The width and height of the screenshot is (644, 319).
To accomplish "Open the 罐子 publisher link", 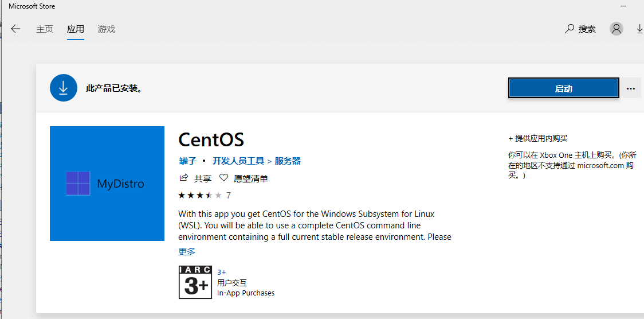I will (x=187, y=161).
